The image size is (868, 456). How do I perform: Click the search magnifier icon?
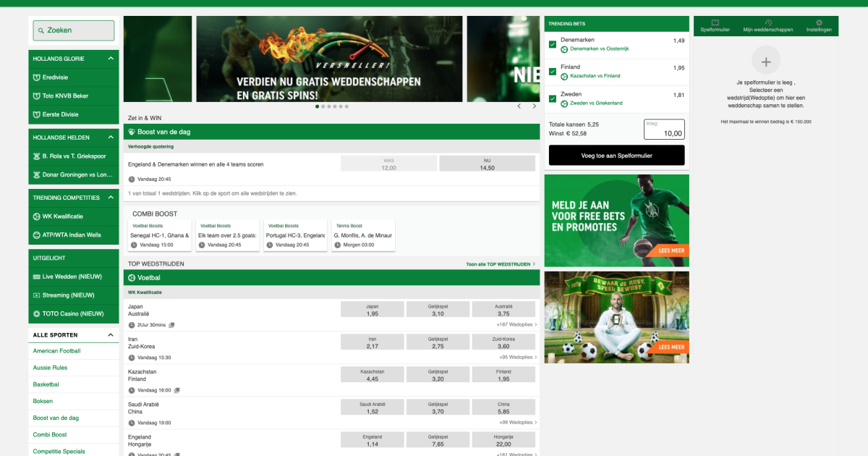click(x=41, y=30)
